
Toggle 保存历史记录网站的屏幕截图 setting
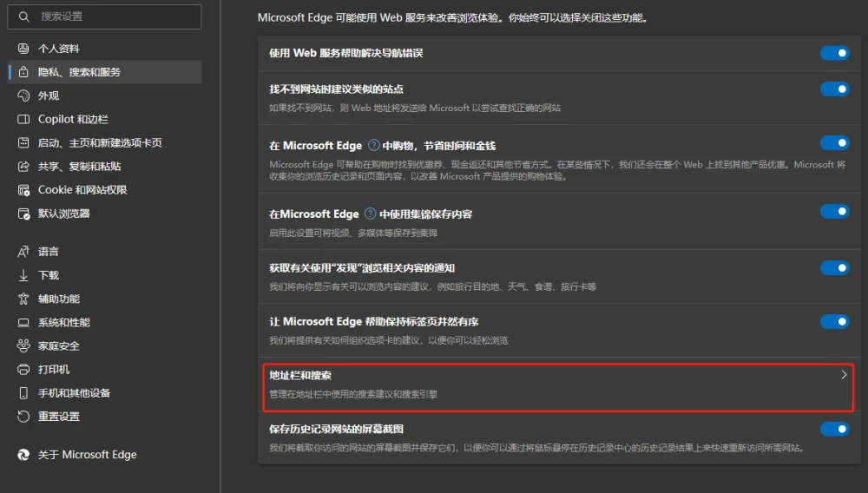834,428
